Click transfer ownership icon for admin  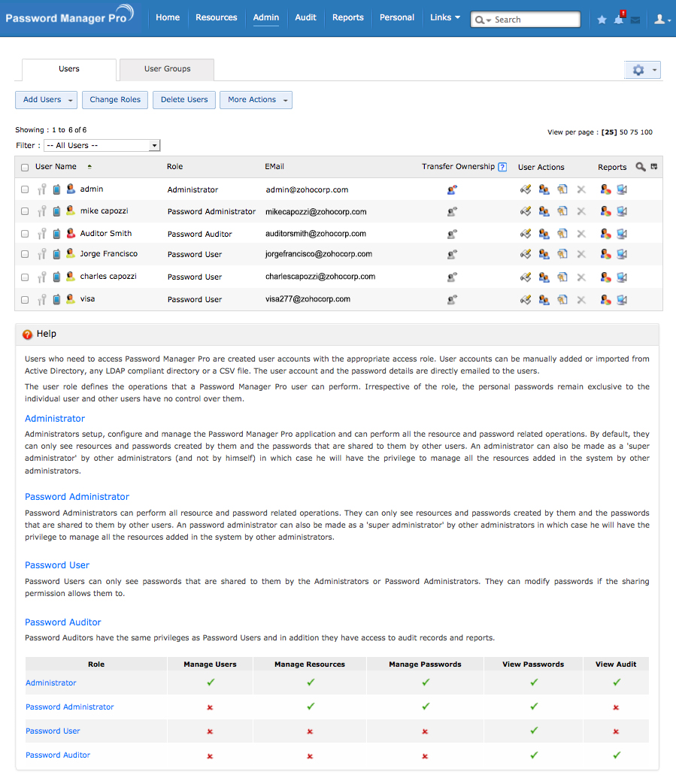tap(452, 190)
